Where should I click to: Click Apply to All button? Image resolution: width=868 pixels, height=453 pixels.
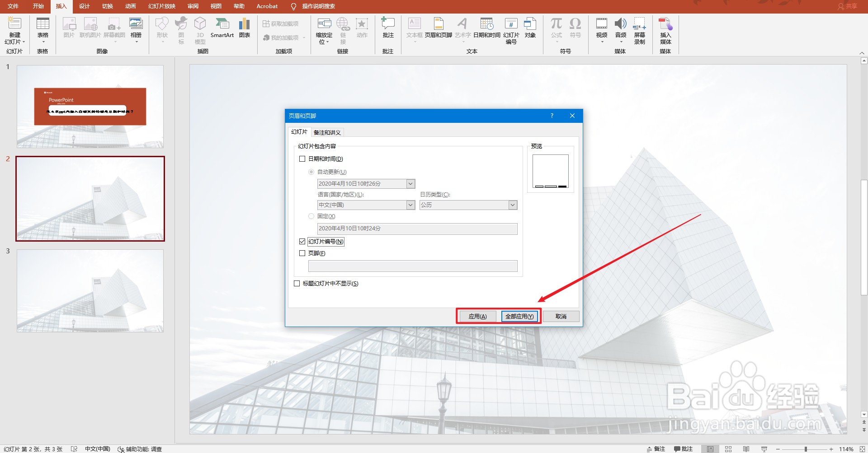519,316
